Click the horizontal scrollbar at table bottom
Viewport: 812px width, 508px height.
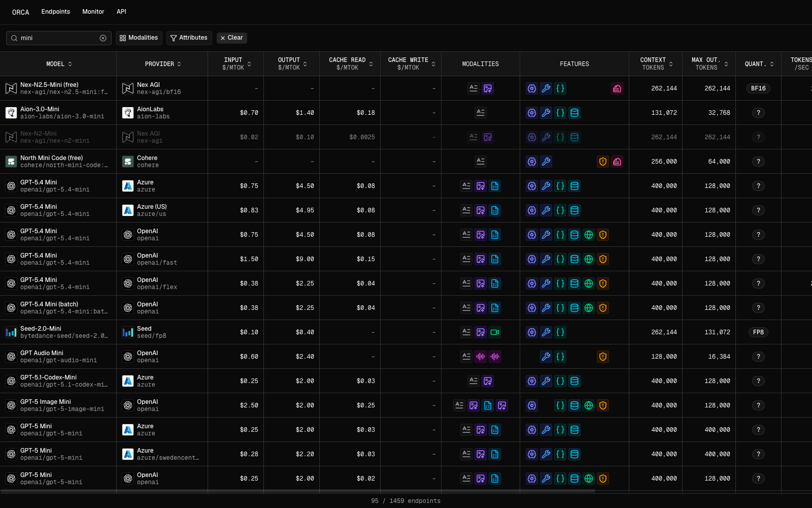point(298,491)
